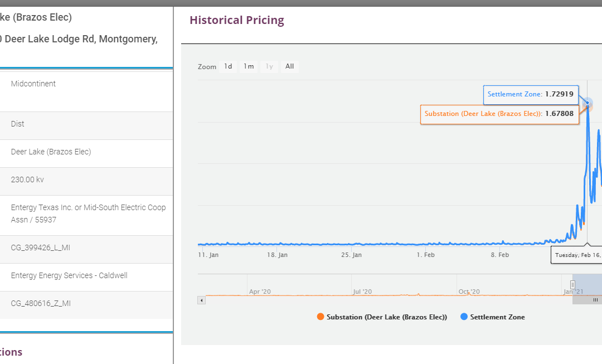The height and width of the screenshot is (364, 602).
Task: Click the CG_480616_Z_MI value
Action: [x=41, y=303]
